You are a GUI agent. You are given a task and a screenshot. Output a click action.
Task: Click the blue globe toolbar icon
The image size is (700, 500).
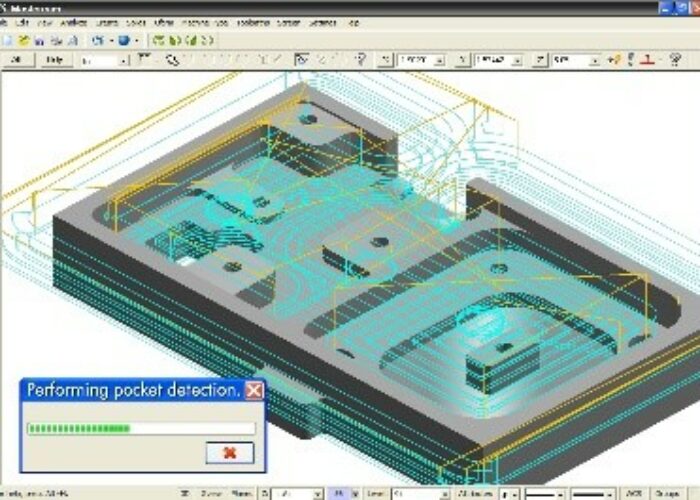[x=123, y=41]
